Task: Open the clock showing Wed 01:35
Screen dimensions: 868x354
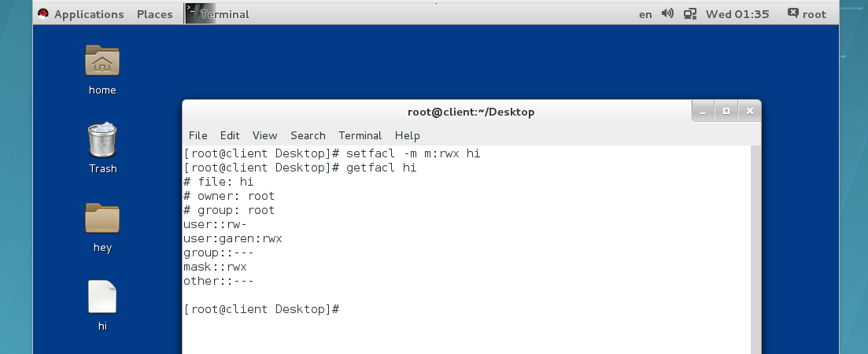Action: (x=737, y=14)
